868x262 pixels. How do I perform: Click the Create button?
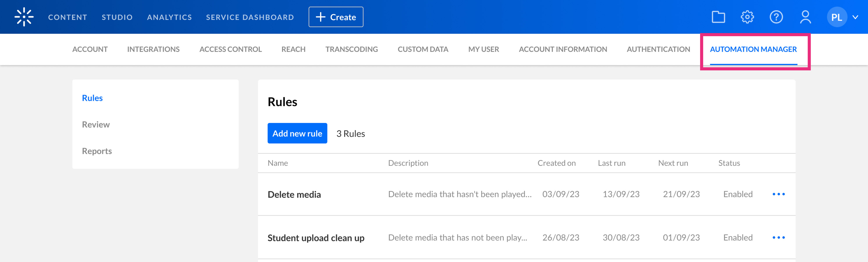[336, 17]
